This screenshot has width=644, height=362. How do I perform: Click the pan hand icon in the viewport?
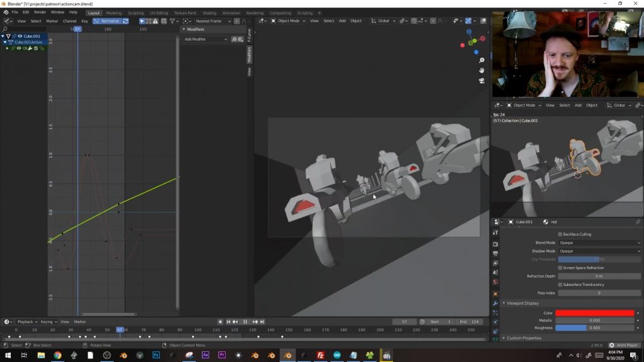(482, 70)
